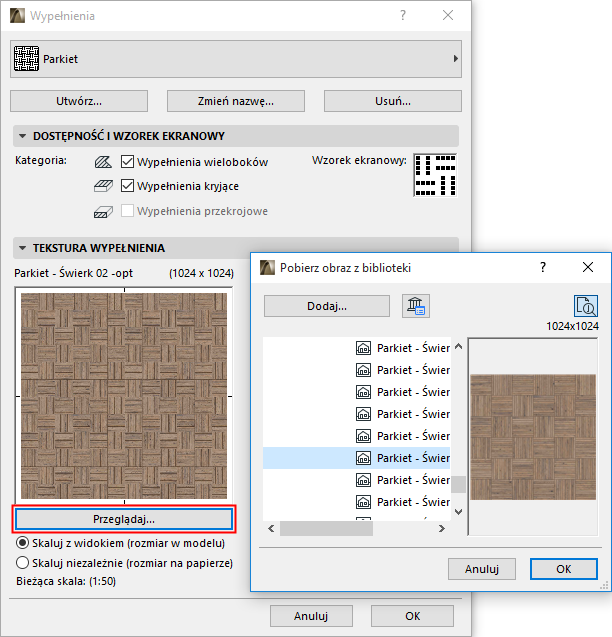
Task: Select Skaluj niezależnie radio button
Action: click(x=22, y=563)
